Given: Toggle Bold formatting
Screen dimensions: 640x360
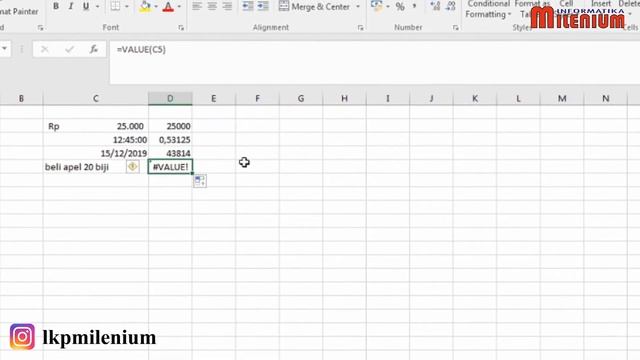Looking at the screenshot, I should click(x=56, y=6).
